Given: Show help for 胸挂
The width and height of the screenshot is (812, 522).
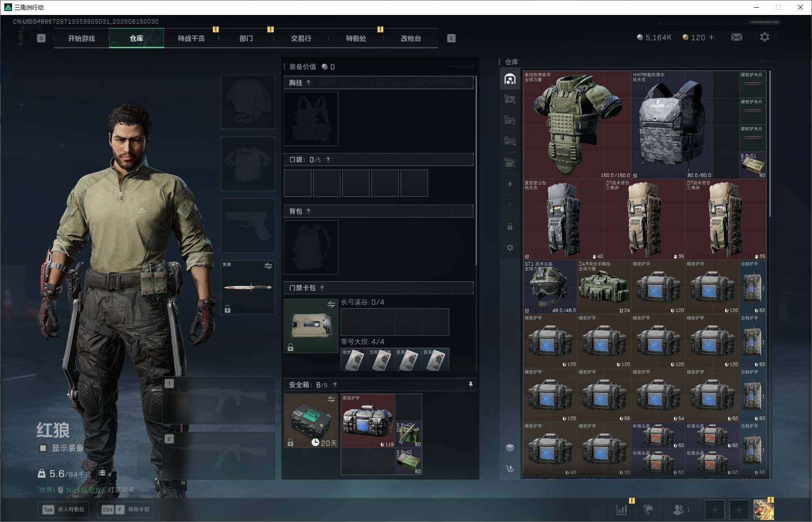Looking at the screenshot, I should [x=308, y=82].
